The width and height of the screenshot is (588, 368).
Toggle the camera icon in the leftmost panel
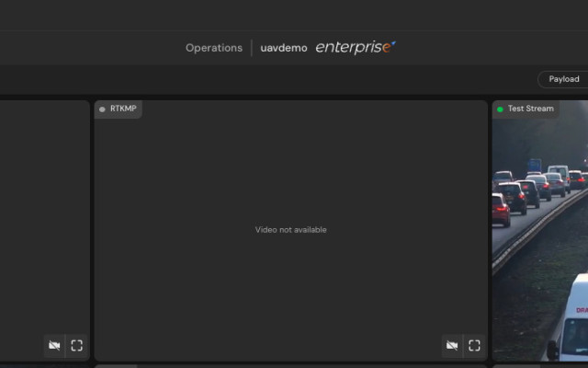[x=54, y=346]
